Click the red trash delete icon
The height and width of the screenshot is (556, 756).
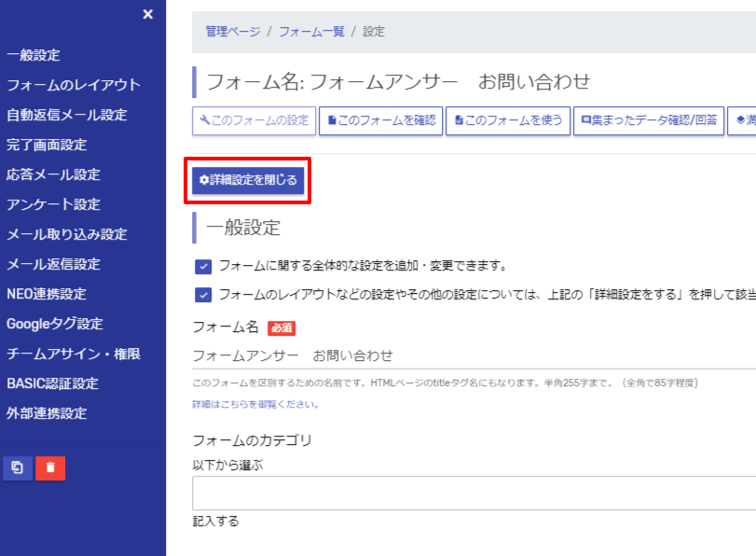point(50,468)
